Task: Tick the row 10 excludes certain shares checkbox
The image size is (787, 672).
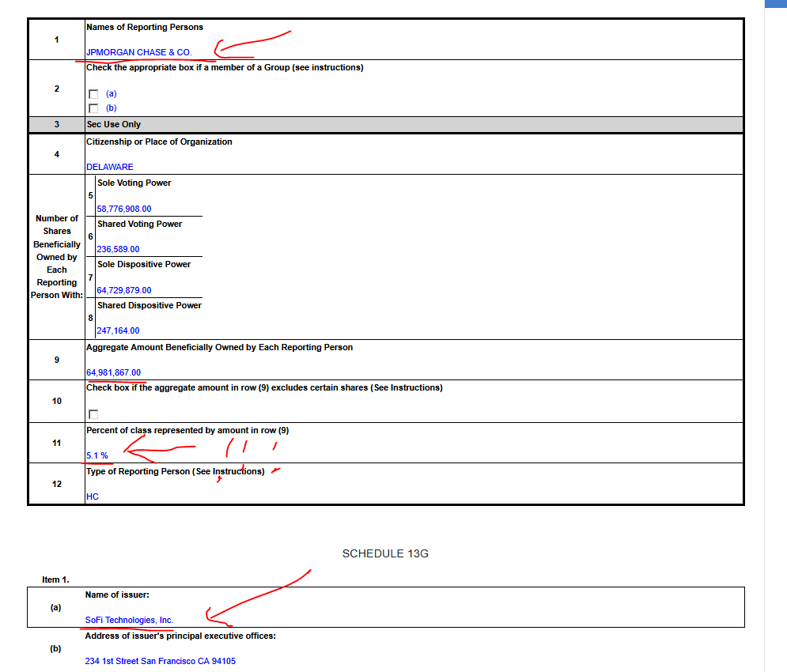Action: pos(93,414)
